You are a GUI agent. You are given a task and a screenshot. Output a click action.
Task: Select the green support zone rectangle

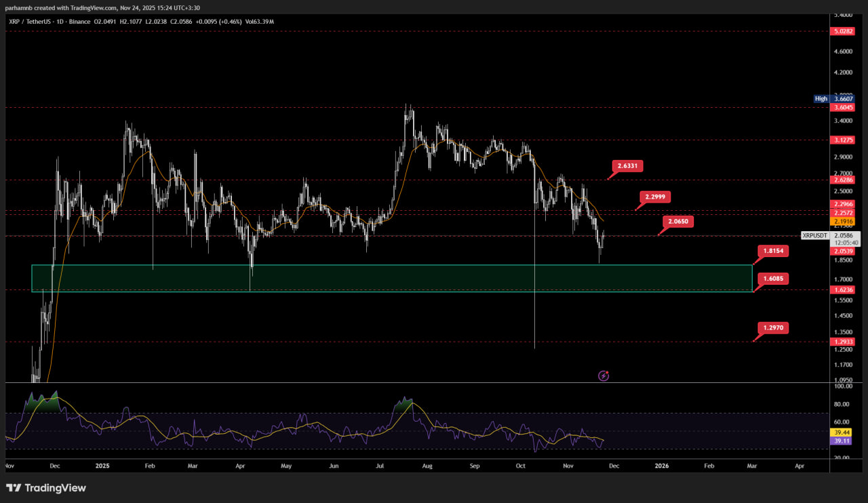coord(392,279)
